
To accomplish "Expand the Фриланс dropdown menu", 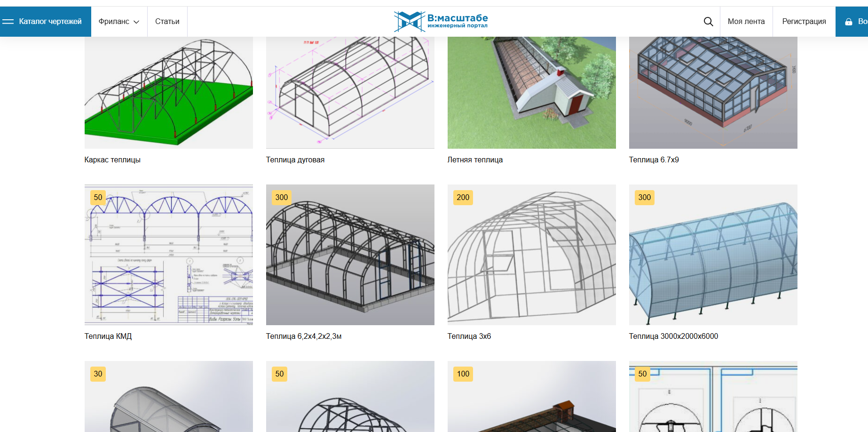I will 119,22.
